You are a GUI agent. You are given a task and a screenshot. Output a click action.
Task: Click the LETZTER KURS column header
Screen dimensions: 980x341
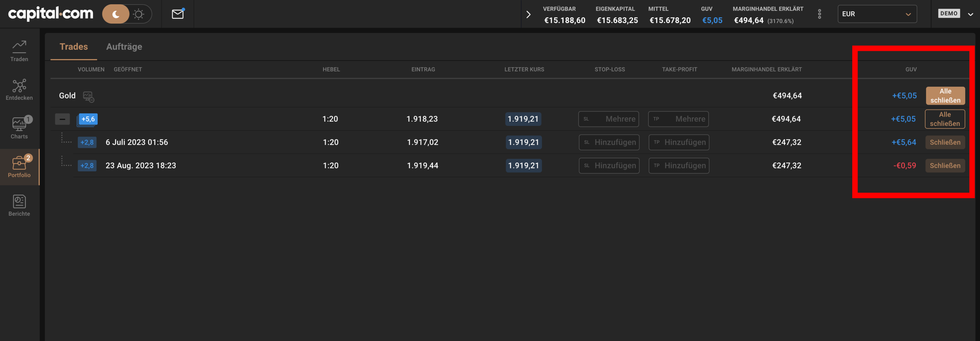pyautogui.click(x=524, y=69)
